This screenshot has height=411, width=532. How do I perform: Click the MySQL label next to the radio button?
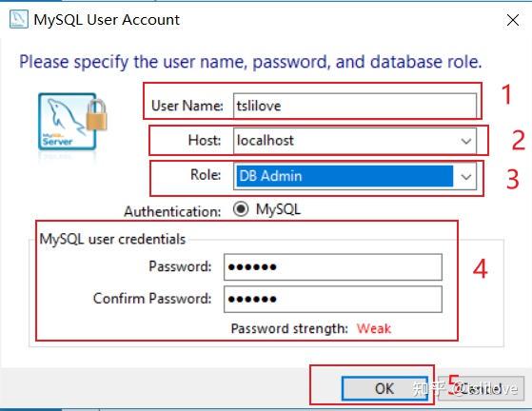[278, 209]
